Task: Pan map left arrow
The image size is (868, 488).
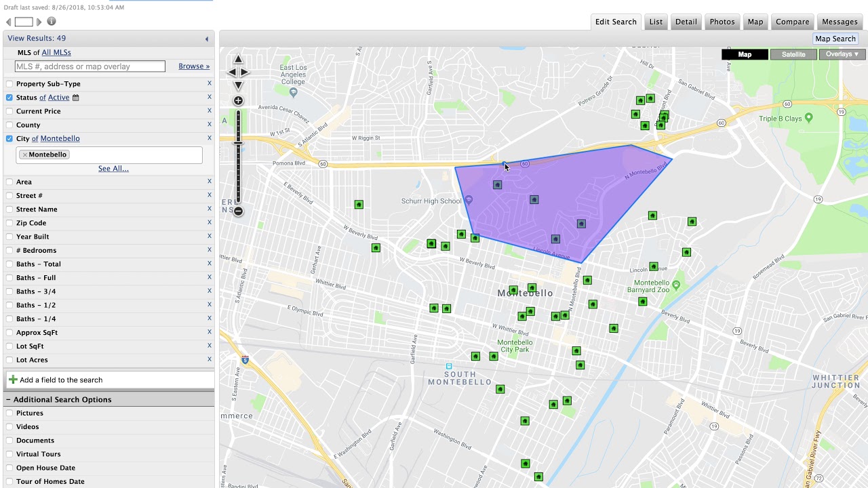Action: 231,73
